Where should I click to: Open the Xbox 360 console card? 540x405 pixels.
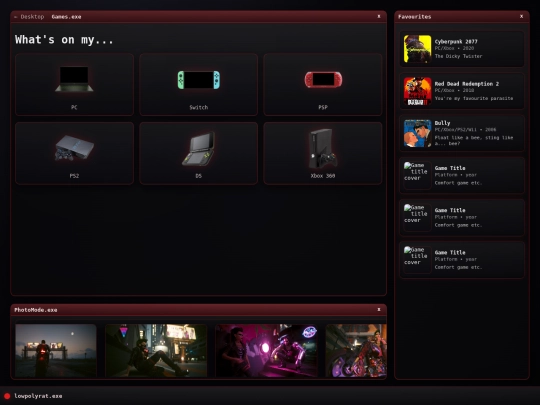(x=323, y=153)
